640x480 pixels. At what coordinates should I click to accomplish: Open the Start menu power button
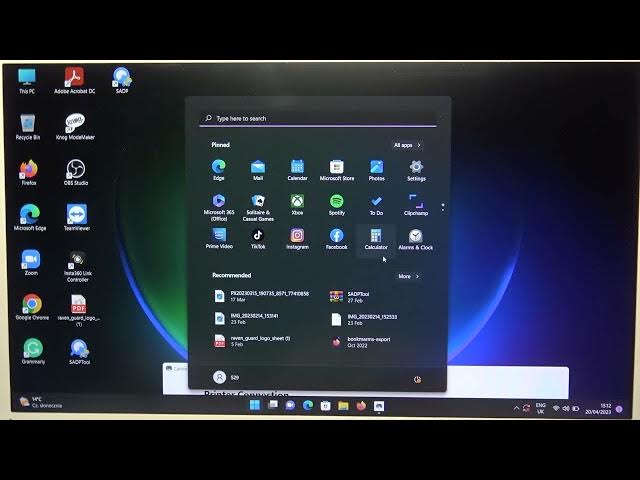[x=417, y=379]
